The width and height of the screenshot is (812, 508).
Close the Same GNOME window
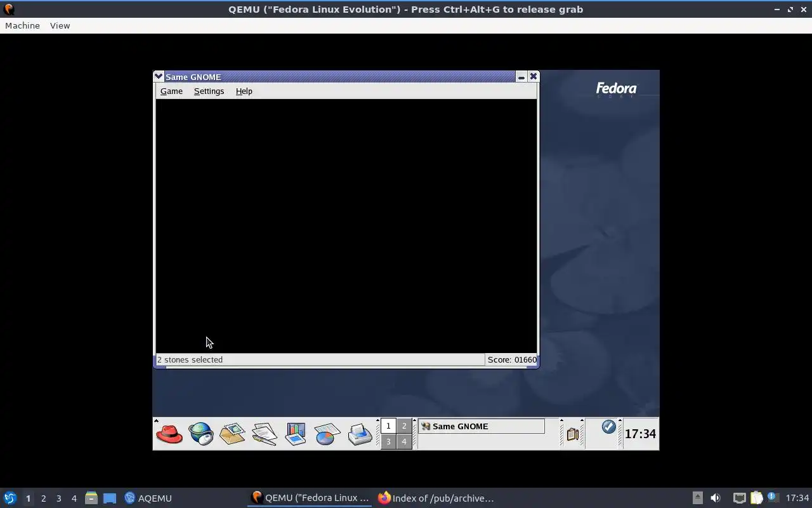point(534,76)
